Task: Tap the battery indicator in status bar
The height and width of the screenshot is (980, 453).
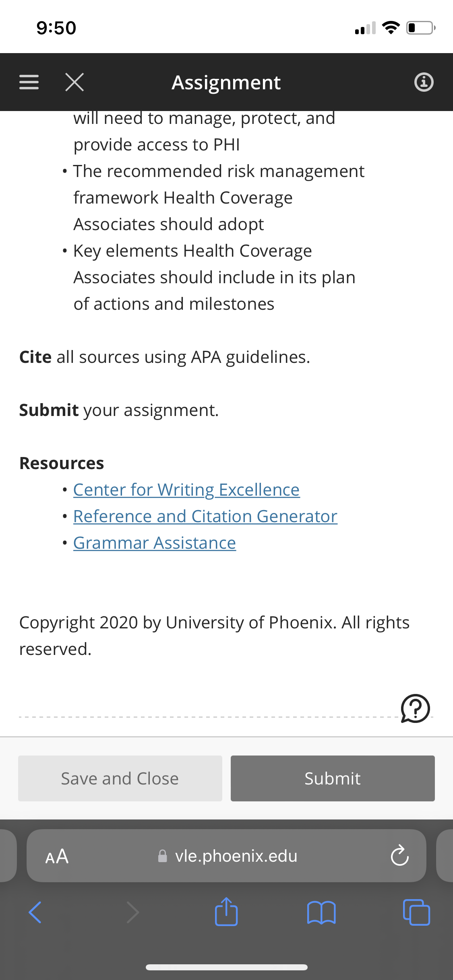Action: point(421,28)
